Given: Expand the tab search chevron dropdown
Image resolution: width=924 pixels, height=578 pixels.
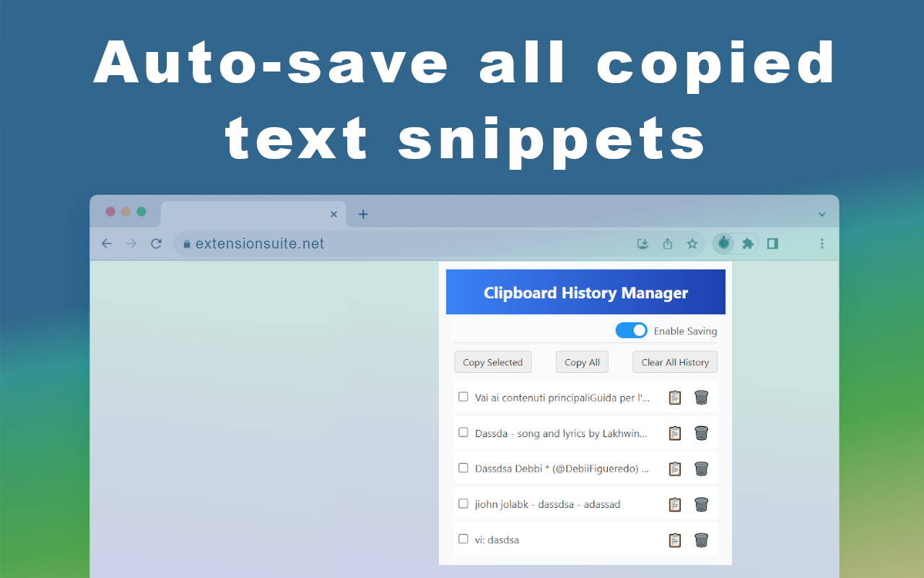Looking at the screenshot, I should (821, 214).
